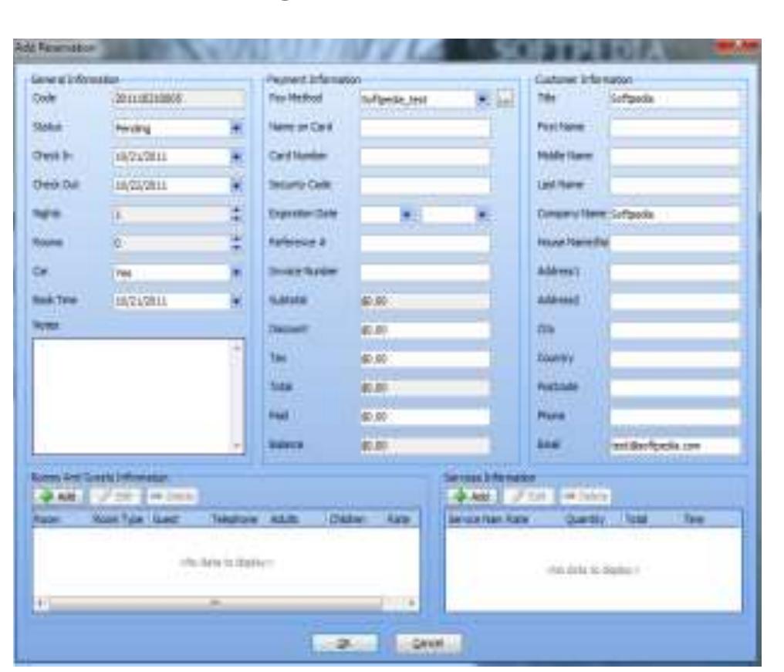The height and width of the screenshot is (672, 784).
Task: Open the Car dropdown
Action: pyautogui.click(x=237, y=272)
